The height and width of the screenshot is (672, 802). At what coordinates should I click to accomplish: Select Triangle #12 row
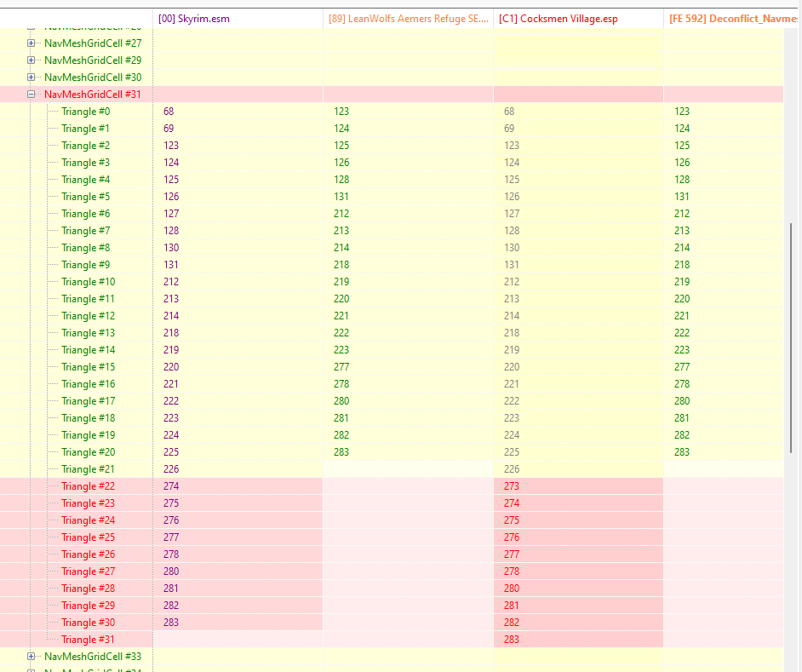point(392,316)
